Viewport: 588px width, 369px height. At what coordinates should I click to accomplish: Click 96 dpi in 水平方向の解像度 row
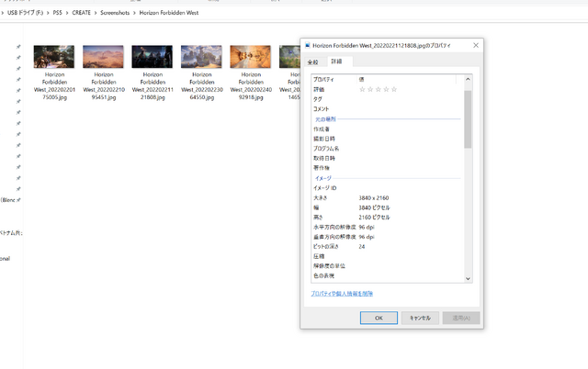click(367, 227)
